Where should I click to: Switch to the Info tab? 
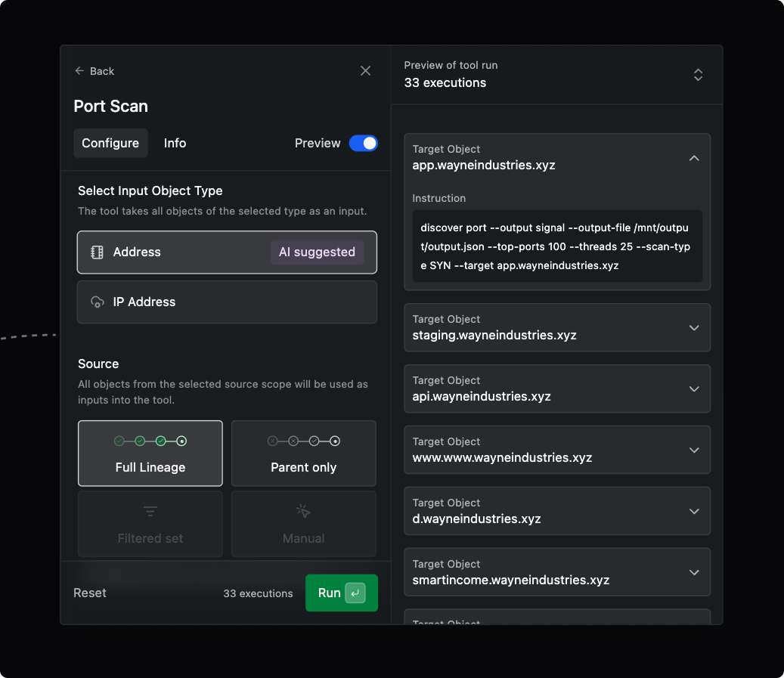(175, 144)
